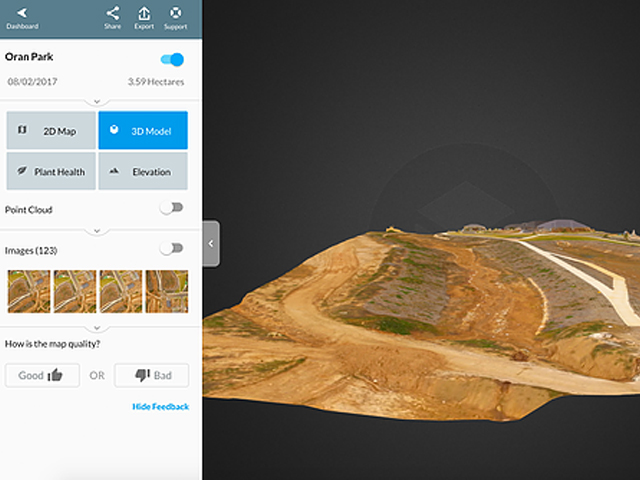640x480 pixels.
Task: Open the Share icon in header
Action: pyautogui.click(x=112, y=13)
